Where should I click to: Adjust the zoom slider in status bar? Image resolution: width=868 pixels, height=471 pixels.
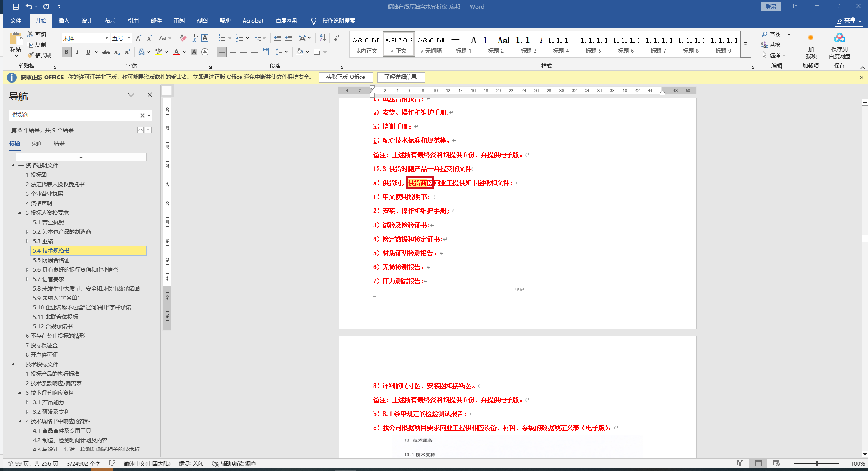tap(817, 463)
